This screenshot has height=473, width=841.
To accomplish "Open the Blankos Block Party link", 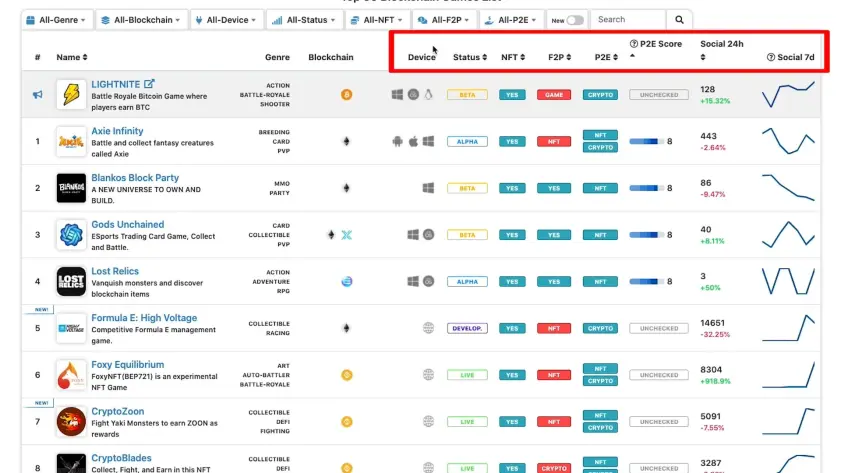I will pyautogui.click(x=135, y=178).
